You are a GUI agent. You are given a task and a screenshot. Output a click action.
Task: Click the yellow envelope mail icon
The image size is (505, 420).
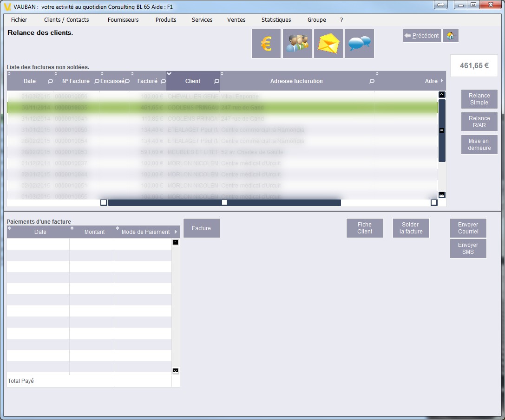pyautogui.click(x=328, y=44)
